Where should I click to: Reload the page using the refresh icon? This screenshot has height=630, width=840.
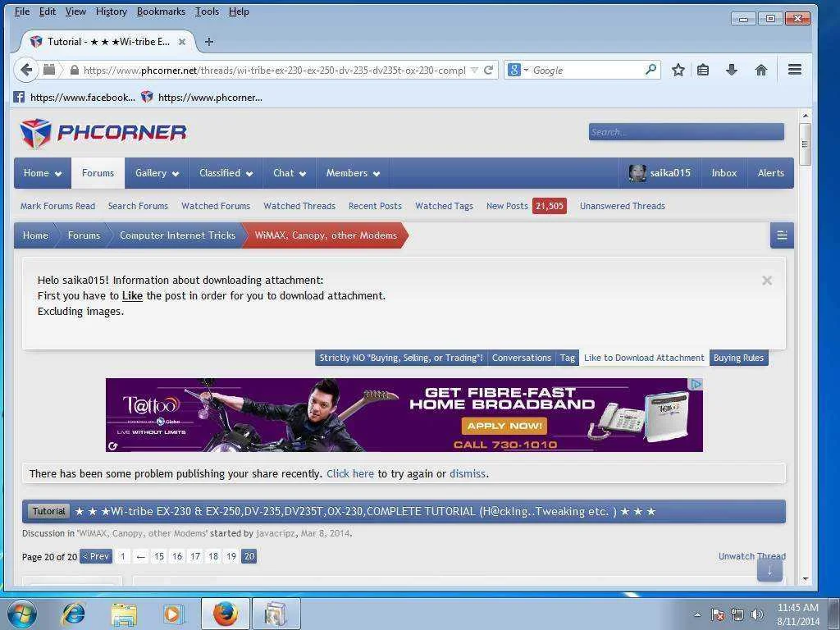(488, 71)
